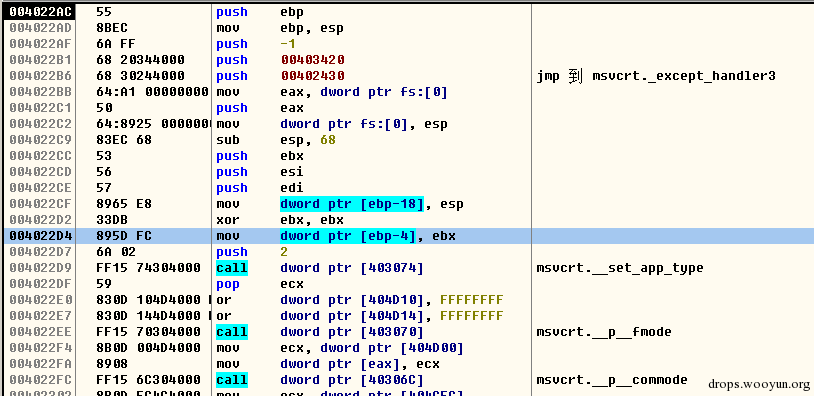The width and height of the screenshot is (814, 396).
Task: Select call target 'dword ptr [403074]'
Action: click(352, 268)
